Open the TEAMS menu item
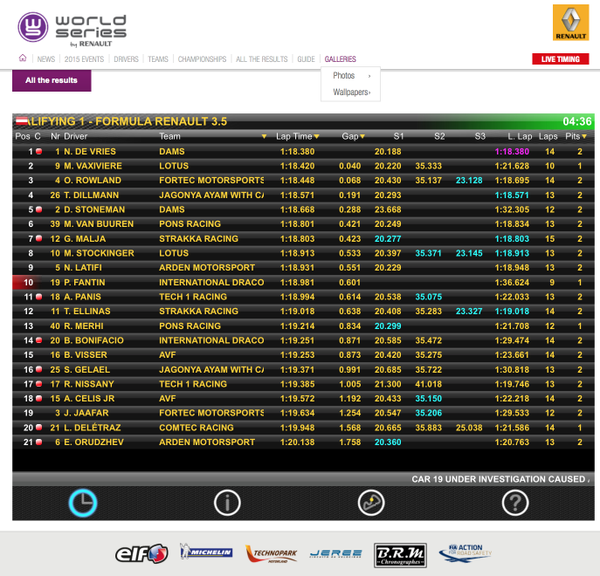This screenshot has width=600, height=576. point(158,59)
